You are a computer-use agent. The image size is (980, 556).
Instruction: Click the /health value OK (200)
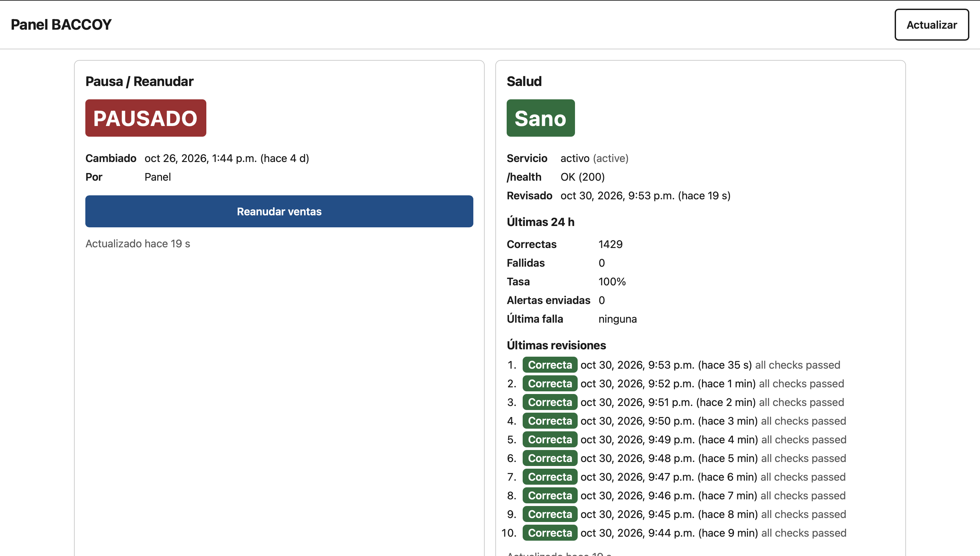(583, 177)
